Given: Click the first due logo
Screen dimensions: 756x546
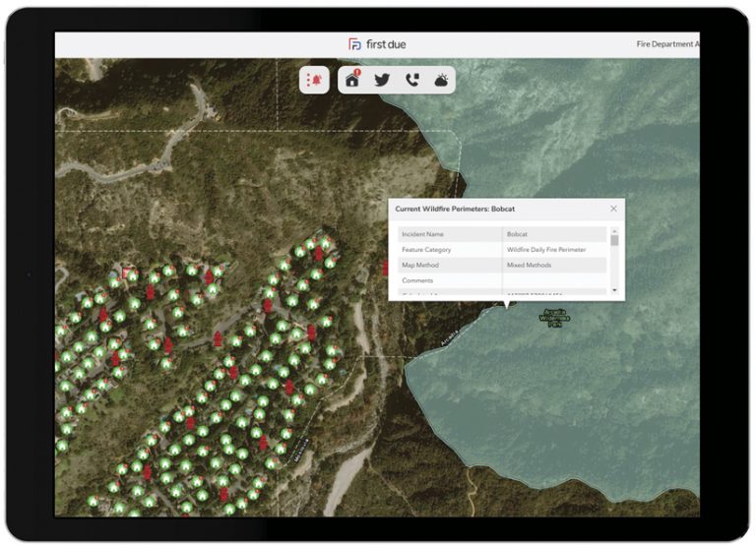Looking at the screenshot, I should 377,44.
